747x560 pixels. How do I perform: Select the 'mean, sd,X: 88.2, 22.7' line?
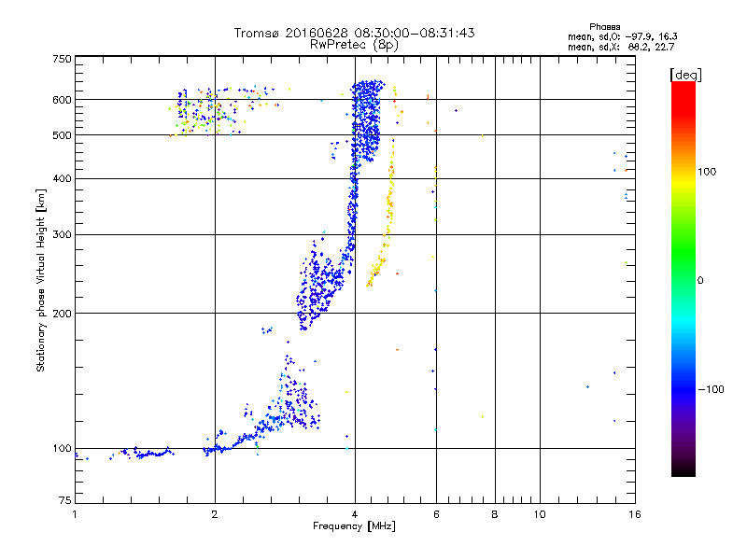(x=621, y=47)
